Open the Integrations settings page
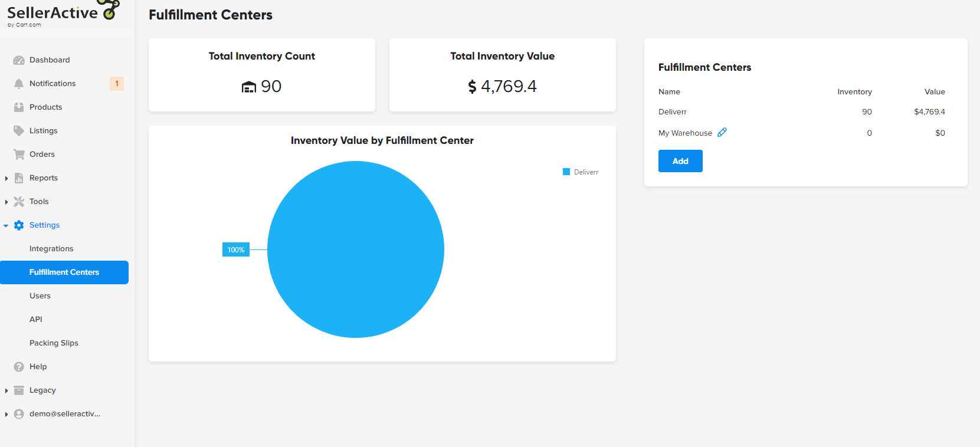This screenshot has height=447, width=980. 51,249
